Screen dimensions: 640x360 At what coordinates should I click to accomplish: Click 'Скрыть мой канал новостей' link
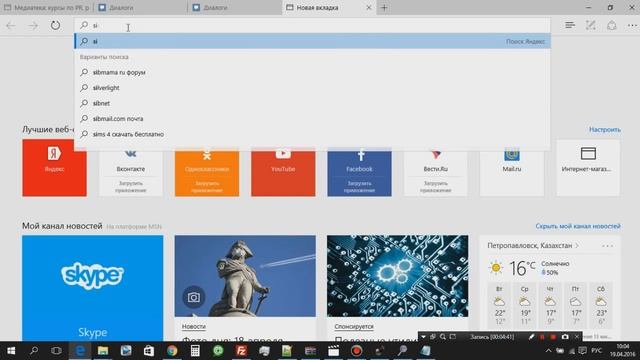(578, 226)
